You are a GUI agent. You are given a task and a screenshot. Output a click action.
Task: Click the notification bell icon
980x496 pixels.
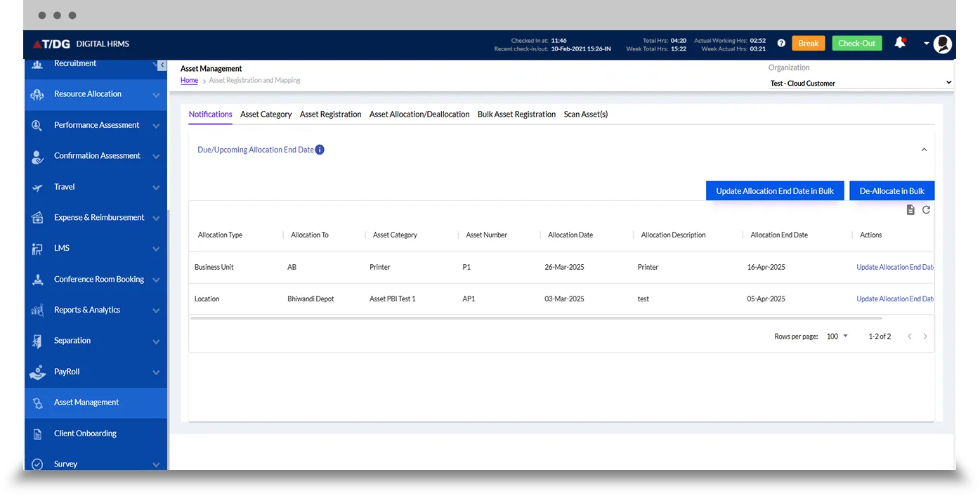coord(899,43)
